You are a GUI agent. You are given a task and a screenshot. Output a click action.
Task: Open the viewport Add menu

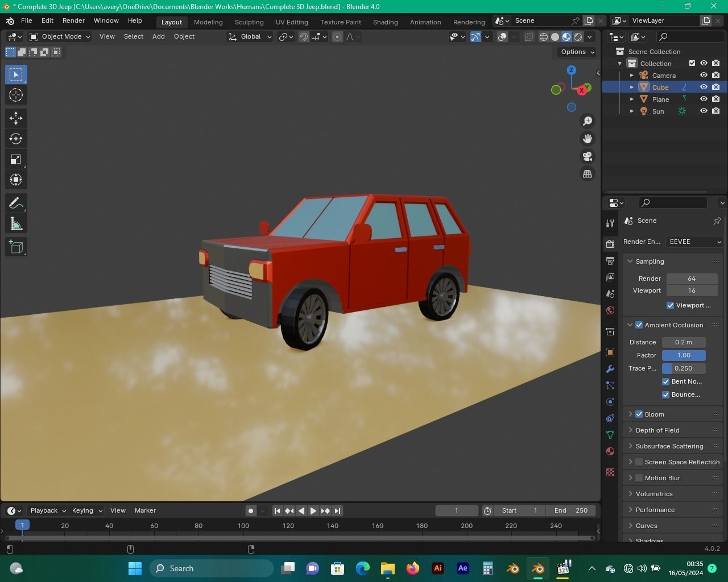click(x=158, y=36)
